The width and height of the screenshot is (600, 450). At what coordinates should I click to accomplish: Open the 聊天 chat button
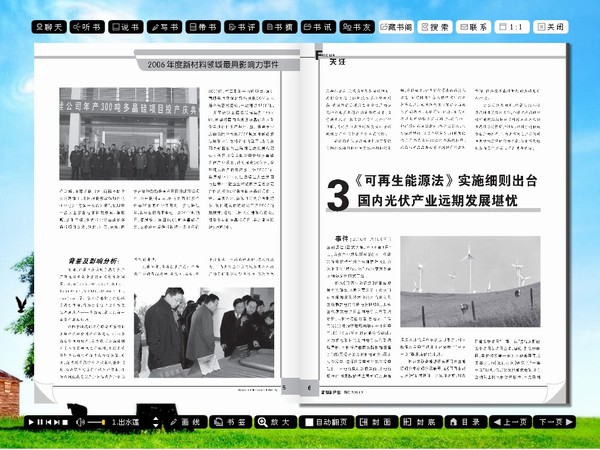click(x=49, y=27)
